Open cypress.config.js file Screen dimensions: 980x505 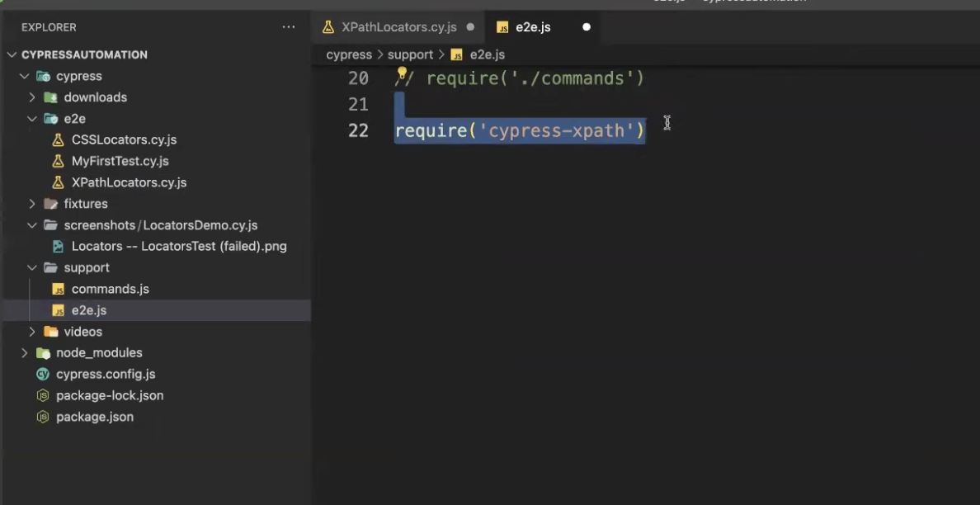coord(106,375)
